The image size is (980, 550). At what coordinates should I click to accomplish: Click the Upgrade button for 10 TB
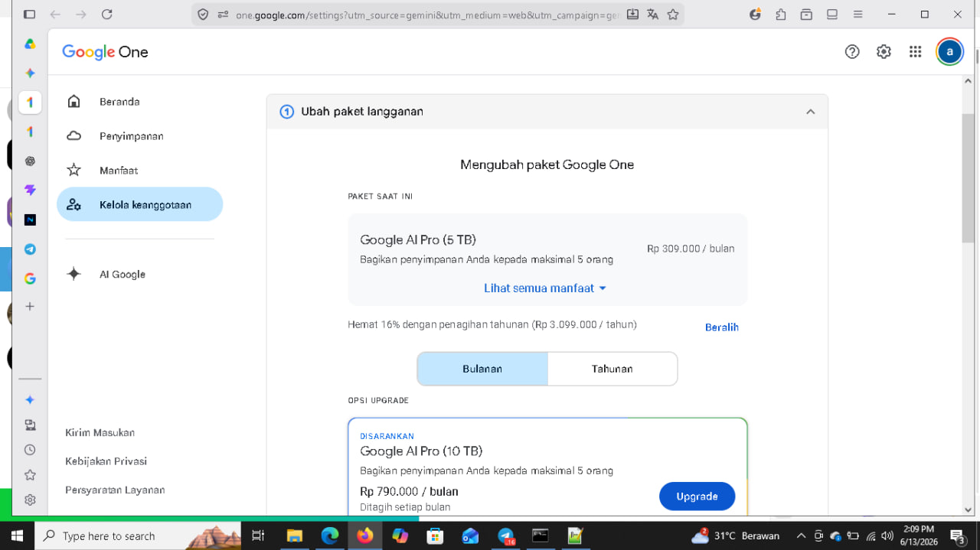[x=697, y=496]
